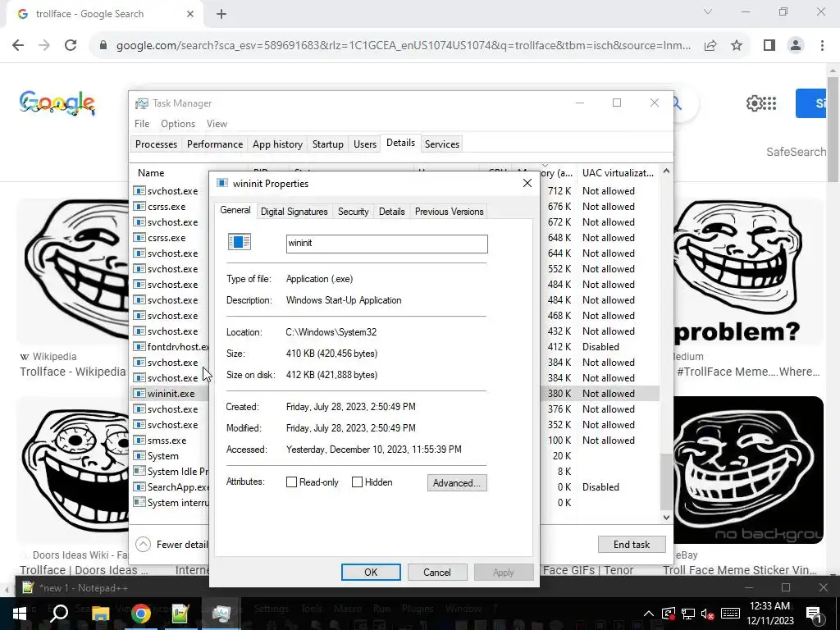Open the Startup tab
This screenshot has width=840, height=630.
(328, 144)
